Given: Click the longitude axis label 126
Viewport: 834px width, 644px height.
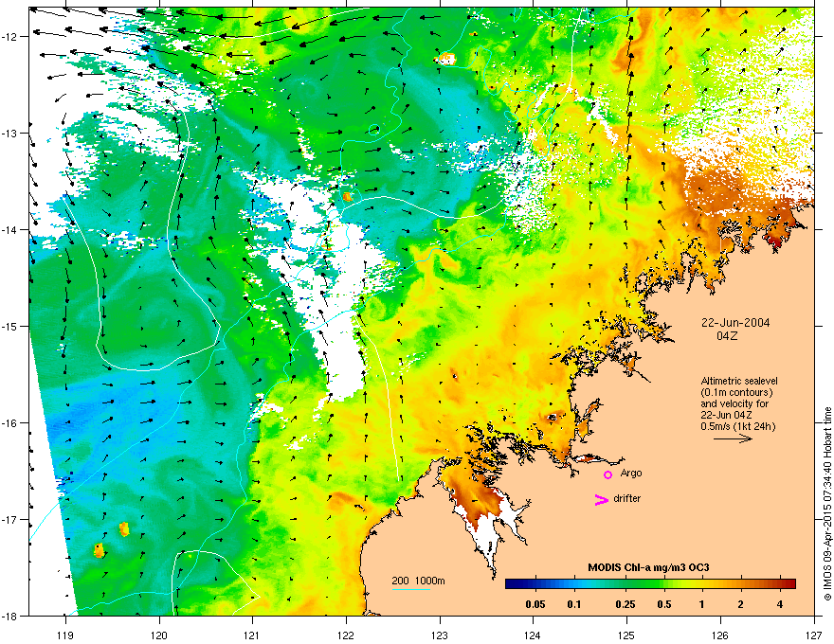Looking at the screenshot, I should [x=720, y=635].
